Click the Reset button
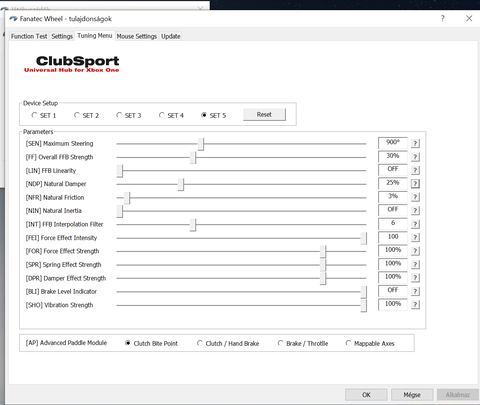Viewport: 480px width, 405px height. [x=264, y=115]
